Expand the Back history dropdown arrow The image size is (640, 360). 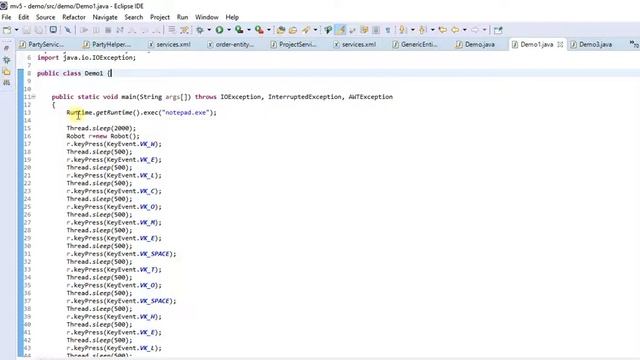[x=464, y=30]
